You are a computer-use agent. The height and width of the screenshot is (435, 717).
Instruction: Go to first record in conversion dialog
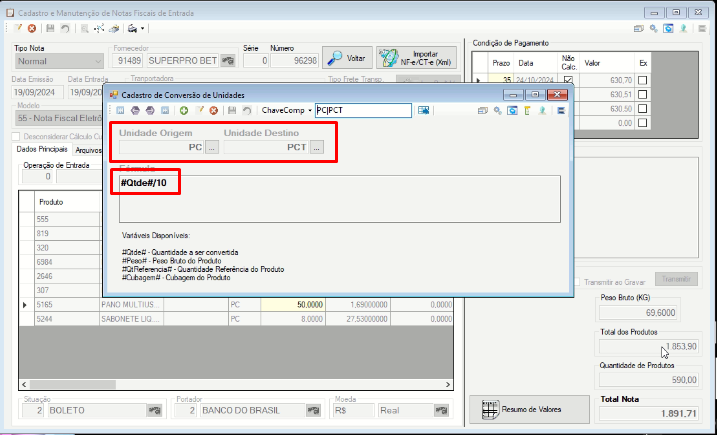120,110
